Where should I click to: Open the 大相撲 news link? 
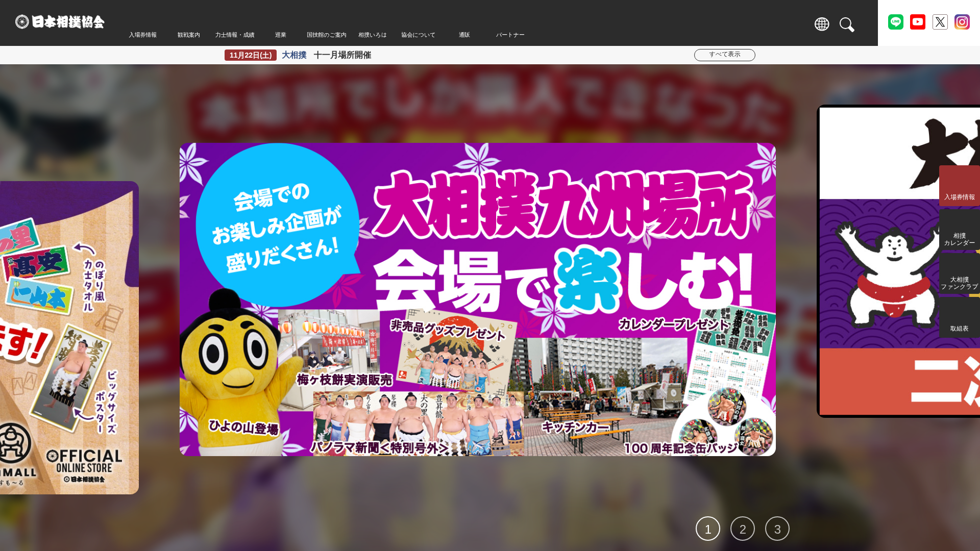click(x=293, y=55)
